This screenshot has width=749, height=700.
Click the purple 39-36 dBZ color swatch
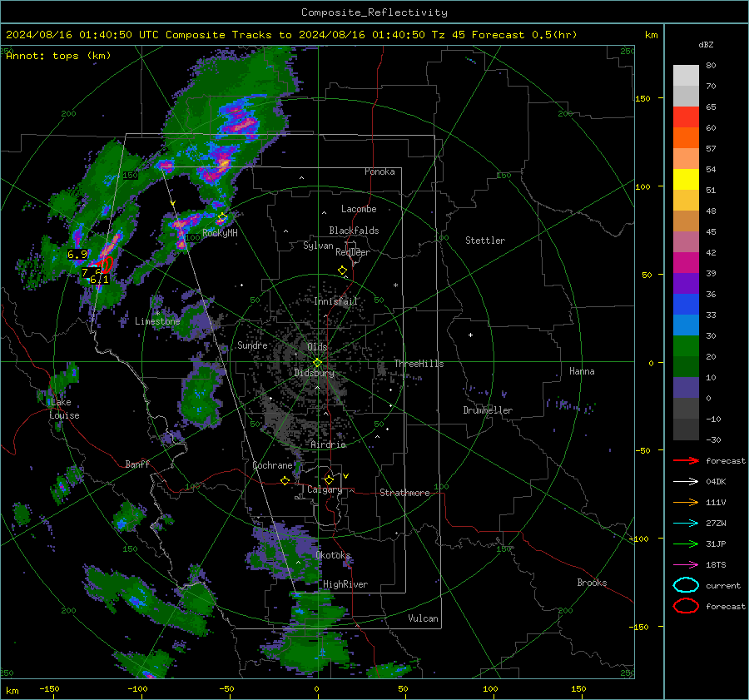686,284
